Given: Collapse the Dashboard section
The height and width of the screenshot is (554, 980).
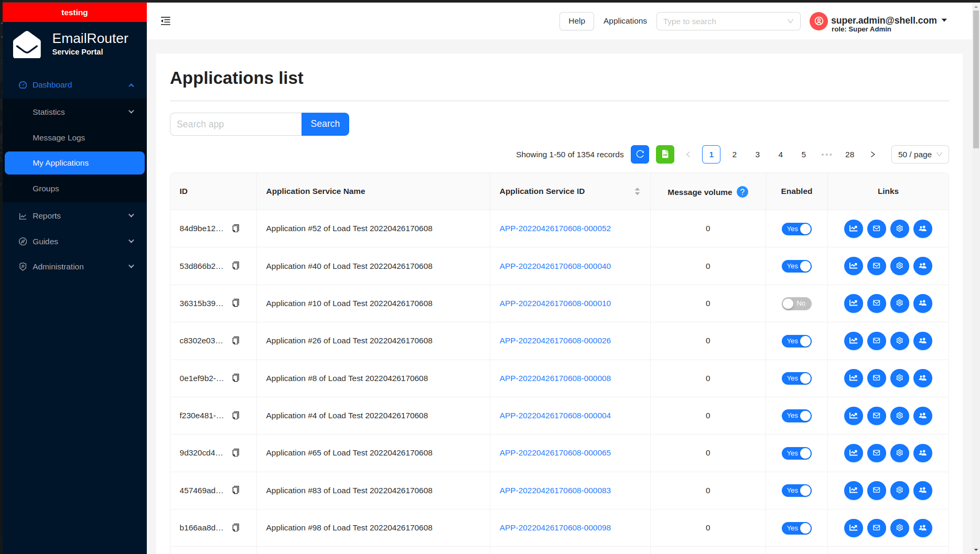Looking at the screenshot, I should tap(74, 84).
